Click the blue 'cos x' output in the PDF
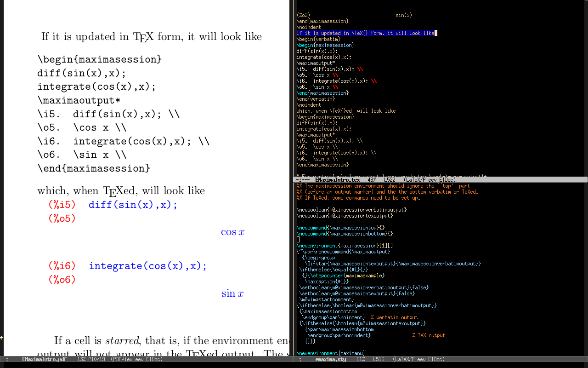This screenshot has width=588, height=368. (x=232, y=232)
